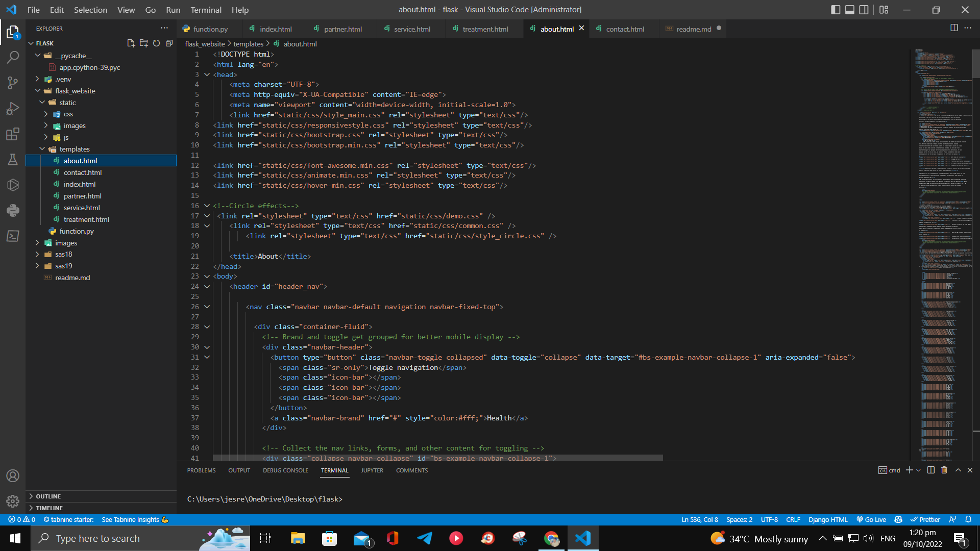980x551 pixels.
Task: Refresh the Explorer file tree
Action: [156, 43]
